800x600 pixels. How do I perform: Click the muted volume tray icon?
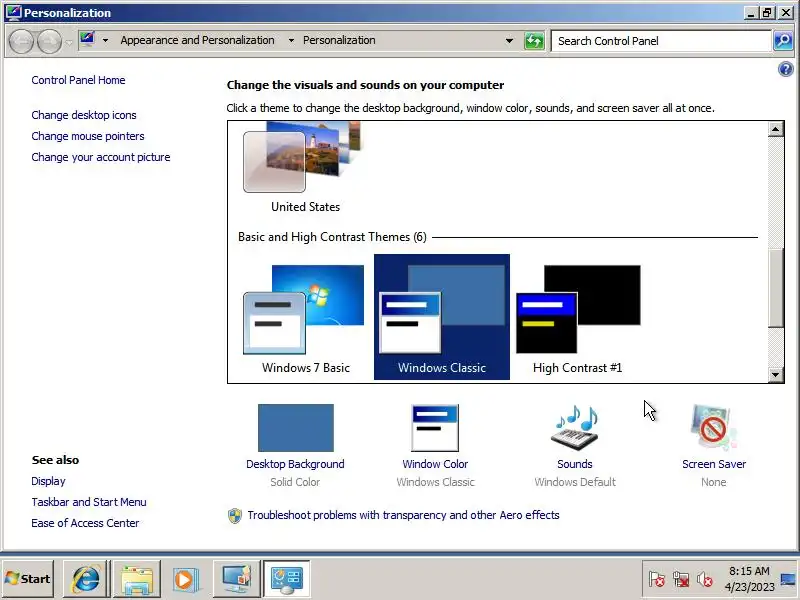[x=705, y=579]
